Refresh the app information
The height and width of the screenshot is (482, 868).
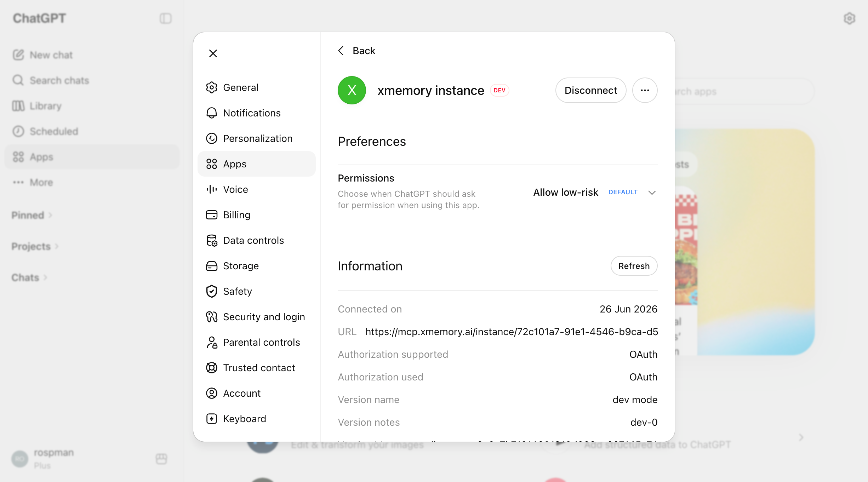[x=634, y=266]
